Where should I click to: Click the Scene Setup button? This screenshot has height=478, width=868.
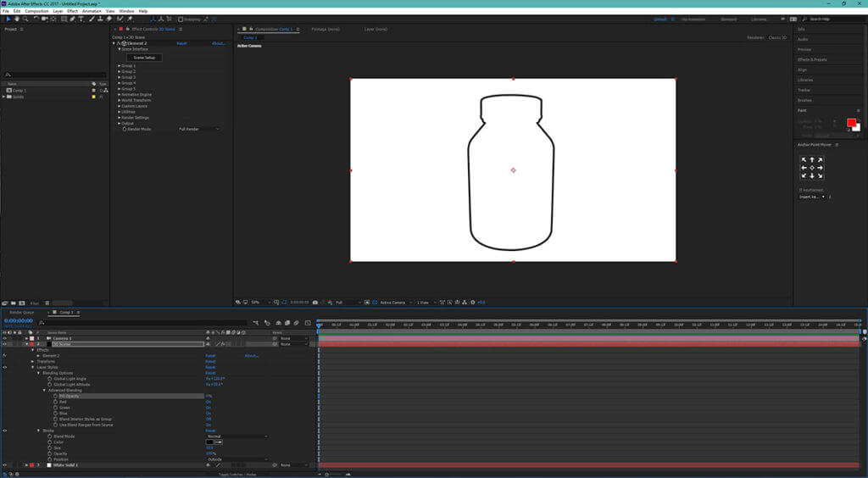click(x=144, y=58)
